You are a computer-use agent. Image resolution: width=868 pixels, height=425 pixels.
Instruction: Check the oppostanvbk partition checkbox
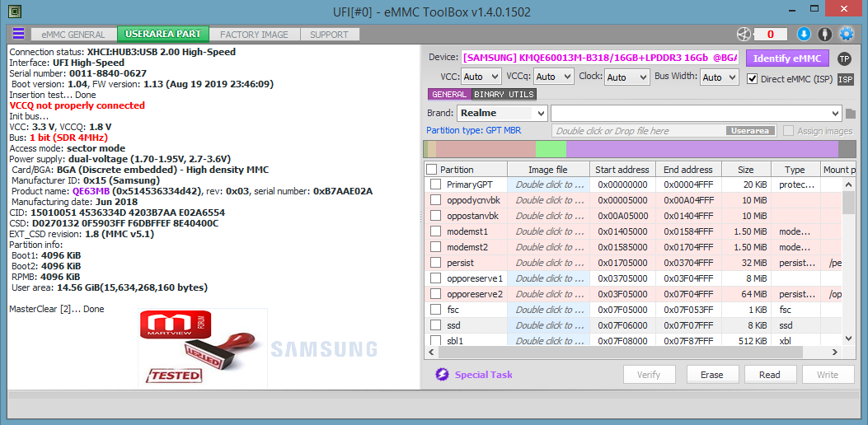click(x=436, y=215)
